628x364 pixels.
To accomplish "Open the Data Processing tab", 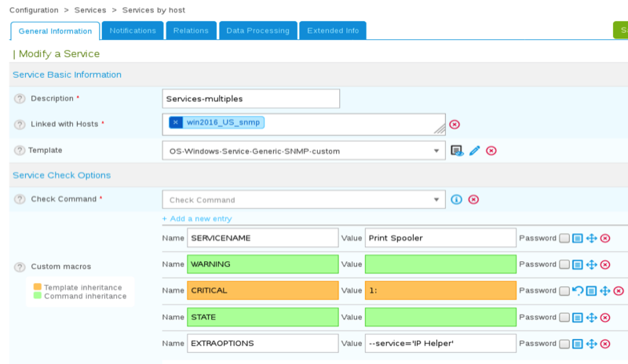I will pyautogui.click(x=257, y=31).
